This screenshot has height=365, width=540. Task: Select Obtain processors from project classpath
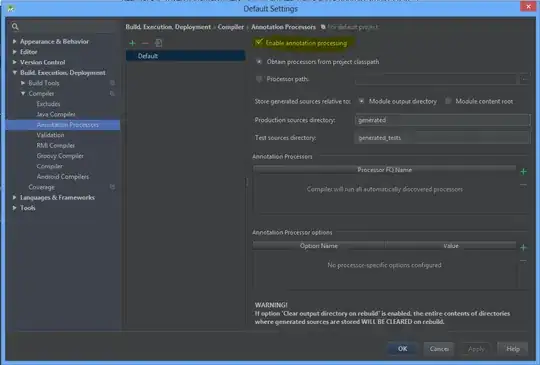click(x=259, y=62)
